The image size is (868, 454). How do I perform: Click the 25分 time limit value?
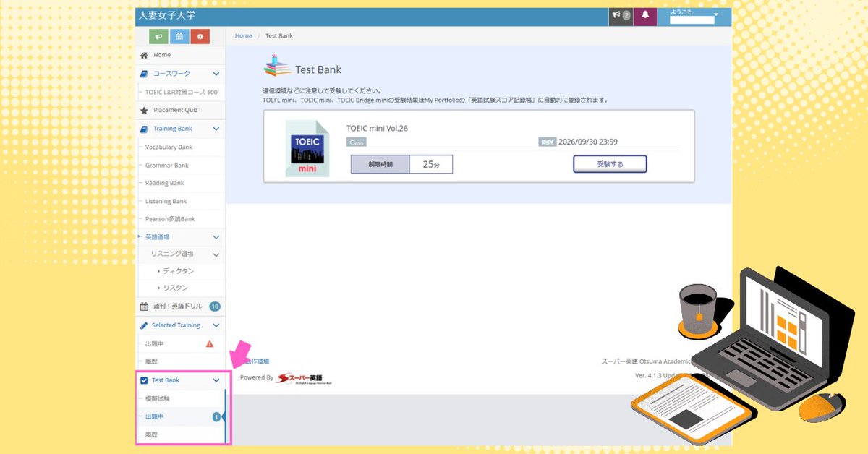click(431, 164)
